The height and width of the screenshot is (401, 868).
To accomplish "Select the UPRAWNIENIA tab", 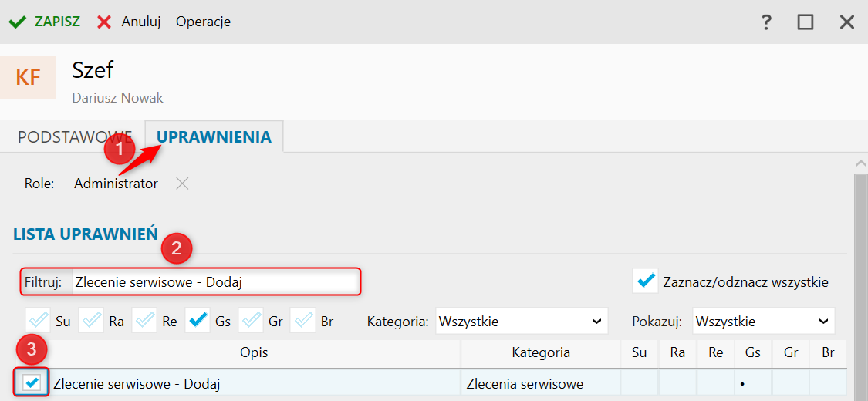I will point(214,137).
